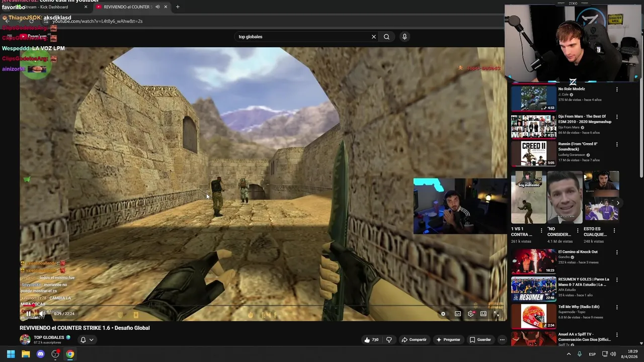Dislike the video with thumbs down
Viewport: 644px width, 362px height.
click(389, 340)
